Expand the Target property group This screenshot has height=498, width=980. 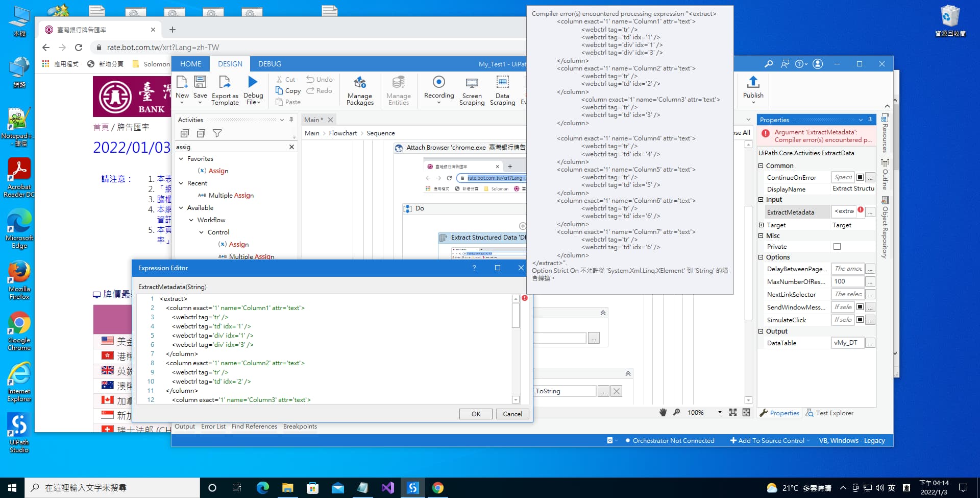(x=761, y=225)
